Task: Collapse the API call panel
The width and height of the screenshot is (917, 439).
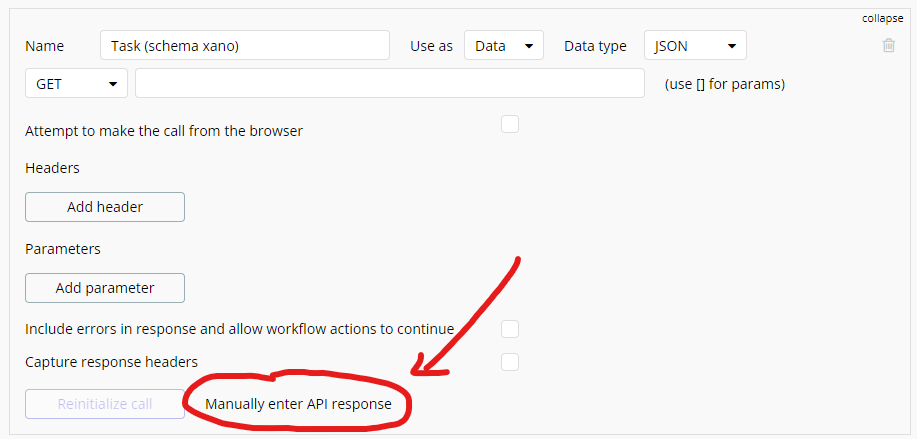Action: [x=882, y=18]
